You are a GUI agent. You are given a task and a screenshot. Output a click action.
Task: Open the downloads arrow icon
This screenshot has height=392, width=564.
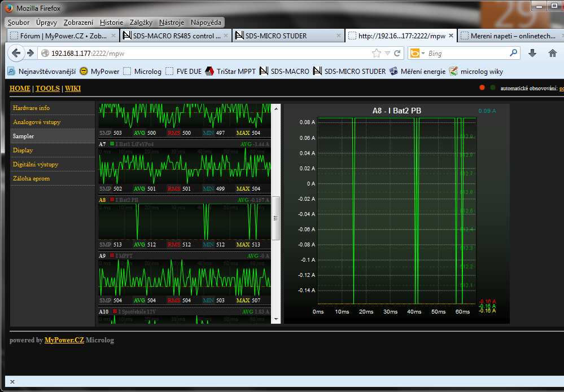point(532,53)
